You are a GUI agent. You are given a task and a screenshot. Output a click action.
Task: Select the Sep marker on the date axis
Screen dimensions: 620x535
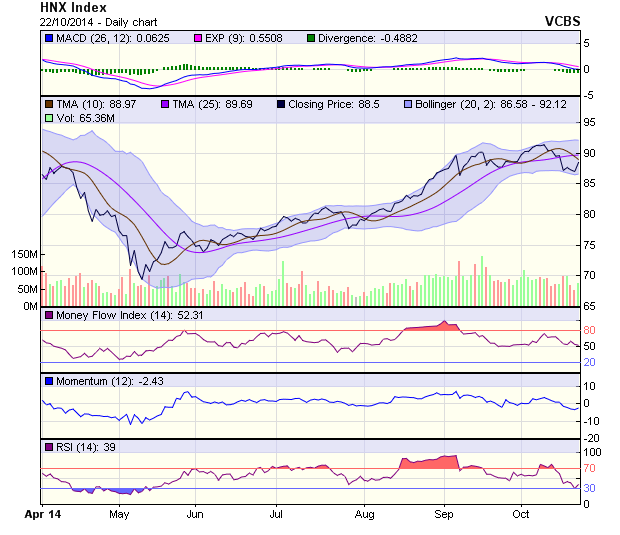pos(445,514)
